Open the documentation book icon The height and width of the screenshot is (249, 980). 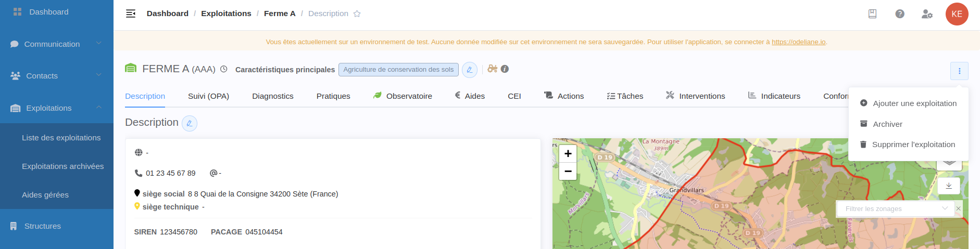coord(872,14)
